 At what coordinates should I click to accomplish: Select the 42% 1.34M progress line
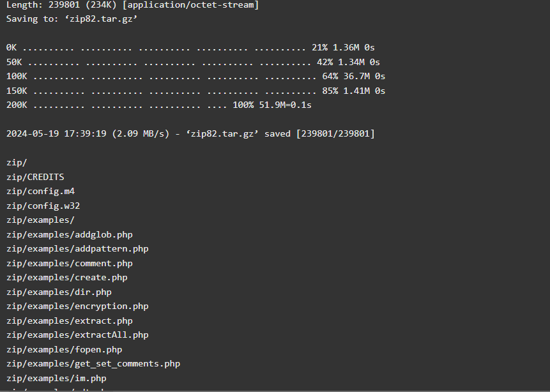click(x=194, y=62)
